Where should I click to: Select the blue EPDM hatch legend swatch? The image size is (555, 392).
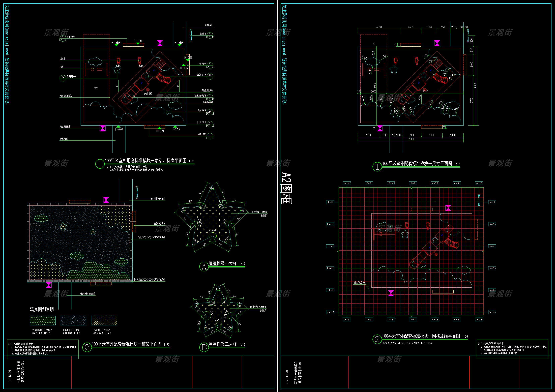click(73, 320)
